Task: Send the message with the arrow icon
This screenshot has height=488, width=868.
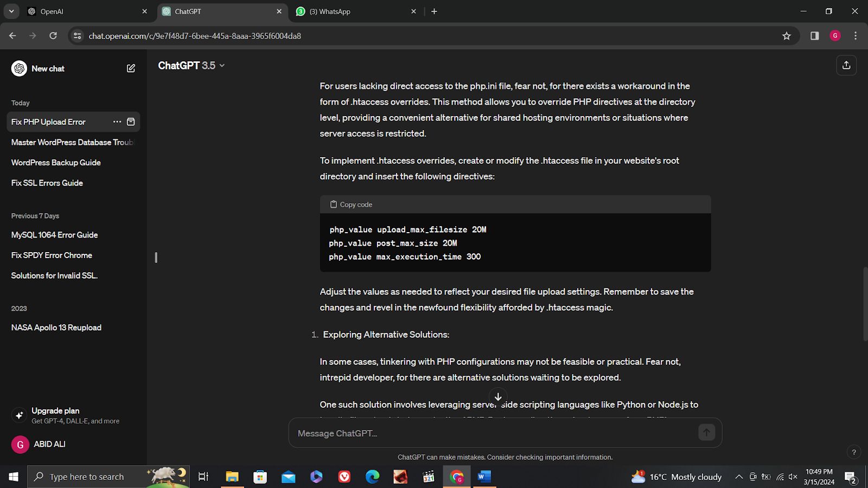Action: click(706, 433)
